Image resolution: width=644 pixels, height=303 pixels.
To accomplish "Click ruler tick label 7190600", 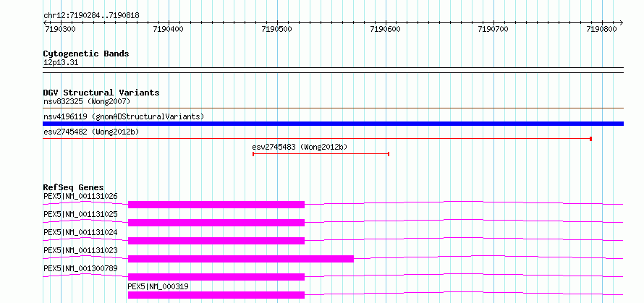I will (385, 29).
